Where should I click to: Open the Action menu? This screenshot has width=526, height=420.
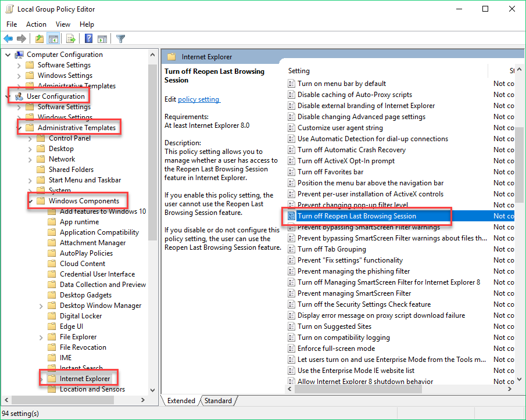36,24
